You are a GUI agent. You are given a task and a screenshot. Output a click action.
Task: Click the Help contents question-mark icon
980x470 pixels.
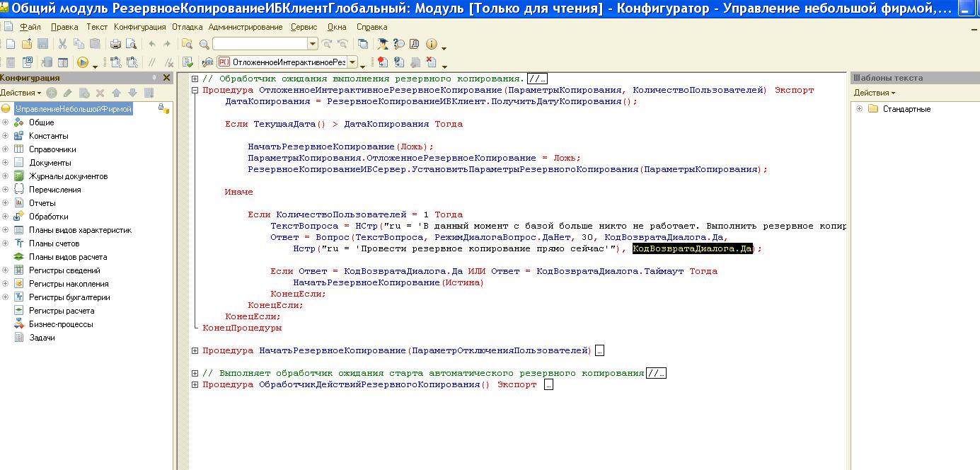click(398, 44)
